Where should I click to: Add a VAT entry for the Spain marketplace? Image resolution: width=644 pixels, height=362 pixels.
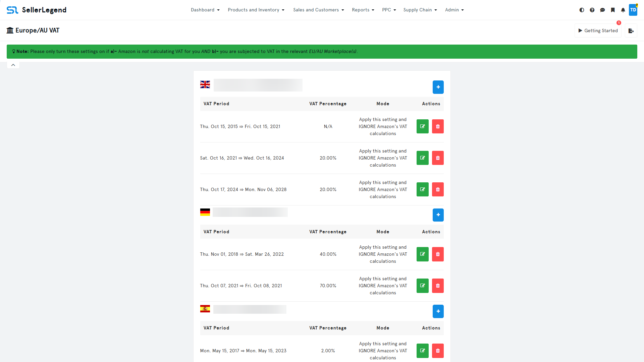tap(438, 311)
